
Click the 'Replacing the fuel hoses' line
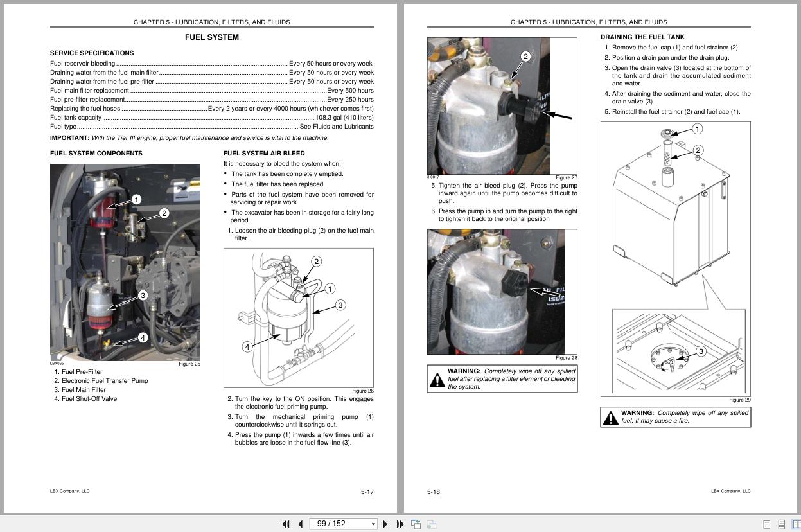(212, 109)
